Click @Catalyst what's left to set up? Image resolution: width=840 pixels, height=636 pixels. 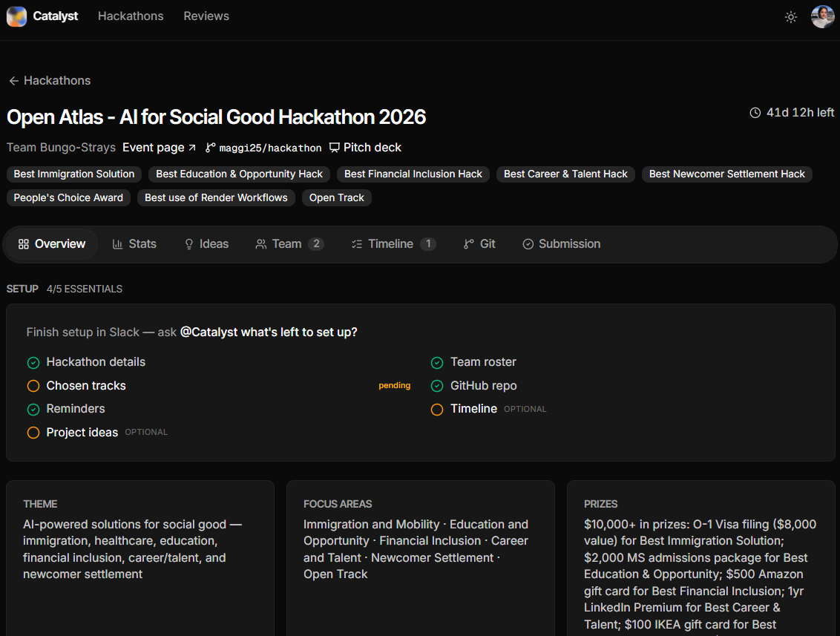(269, 332)
